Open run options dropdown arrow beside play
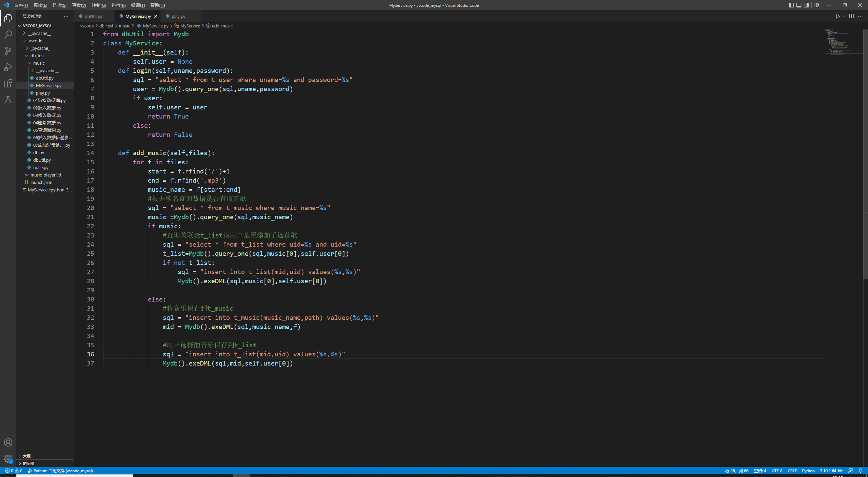The image size is (868, 477). [x=844, y=16]
